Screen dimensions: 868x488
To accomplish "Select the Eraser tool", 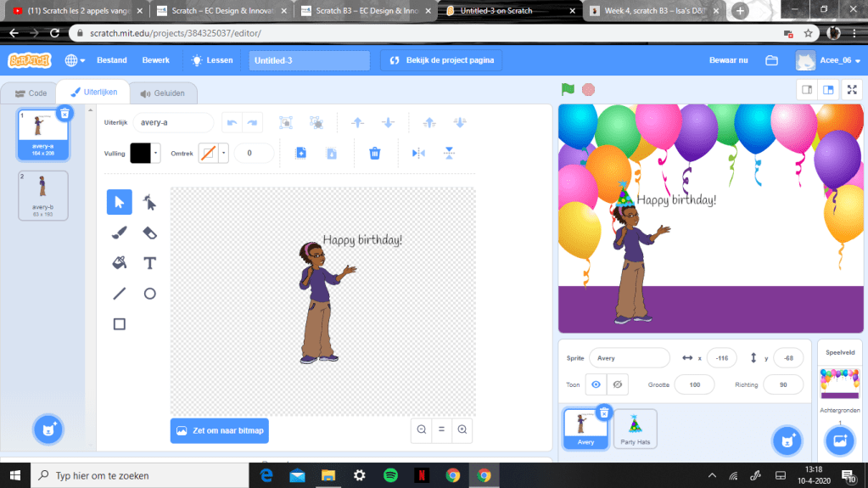I will coord(149,233).
